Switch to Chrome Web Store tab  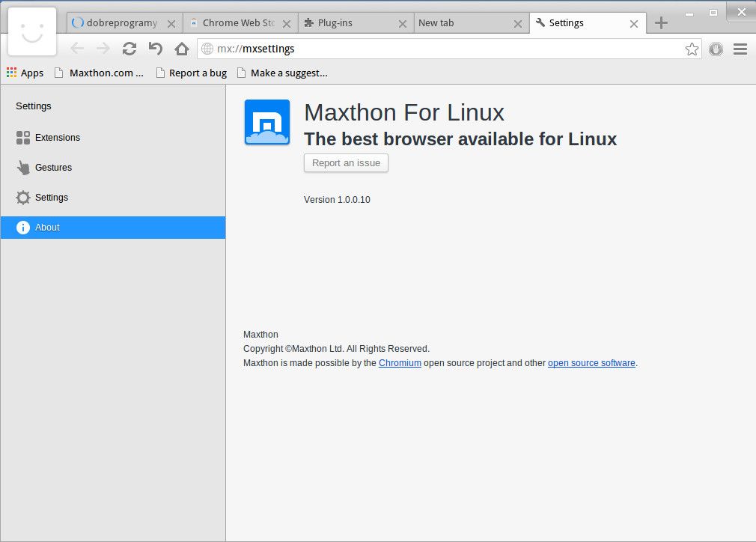(x=240, y=22)
